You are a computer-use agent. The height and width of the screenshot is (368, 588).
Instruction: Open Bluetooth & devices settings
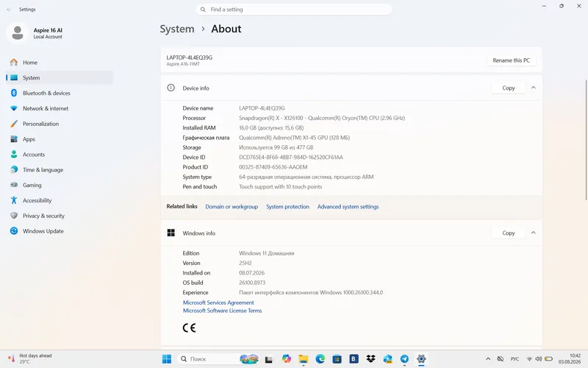coord(60,93)
